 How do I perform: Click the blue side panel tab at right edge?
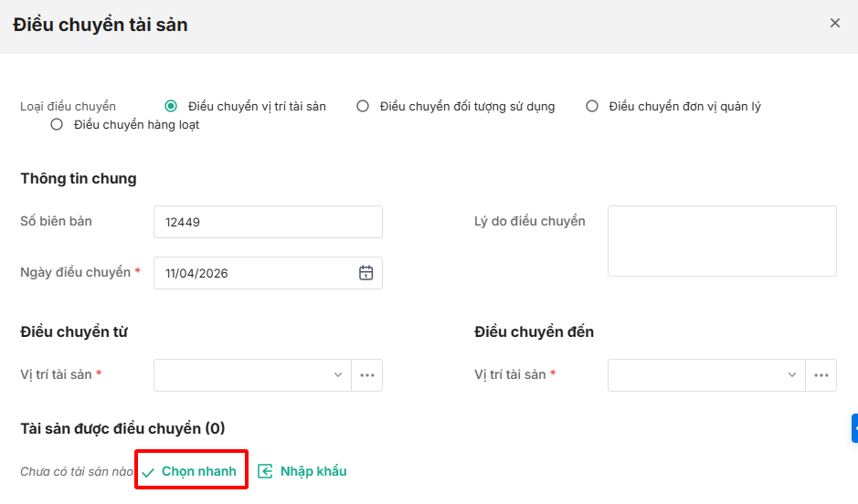[x=854, y=427]
